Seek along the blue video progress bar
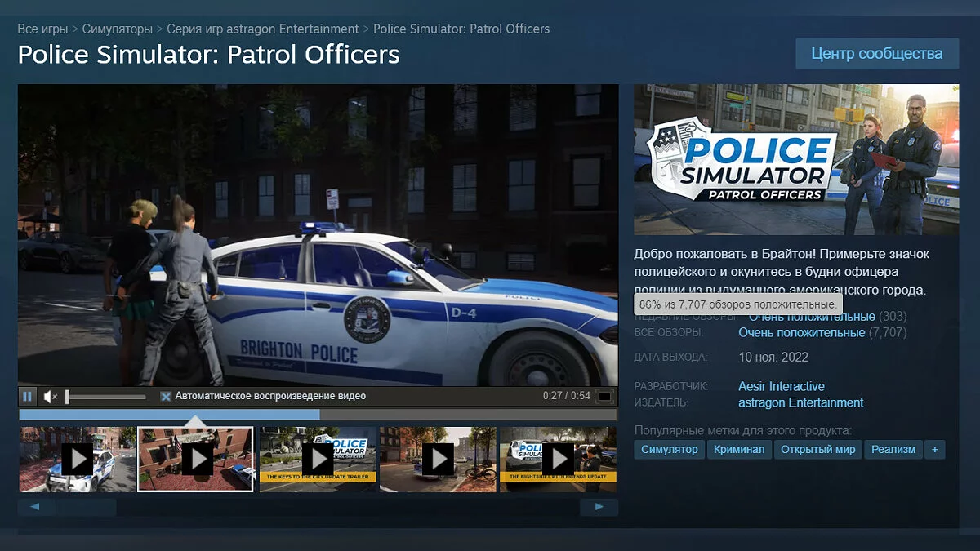The image size is (980, 551). [318, 415]
